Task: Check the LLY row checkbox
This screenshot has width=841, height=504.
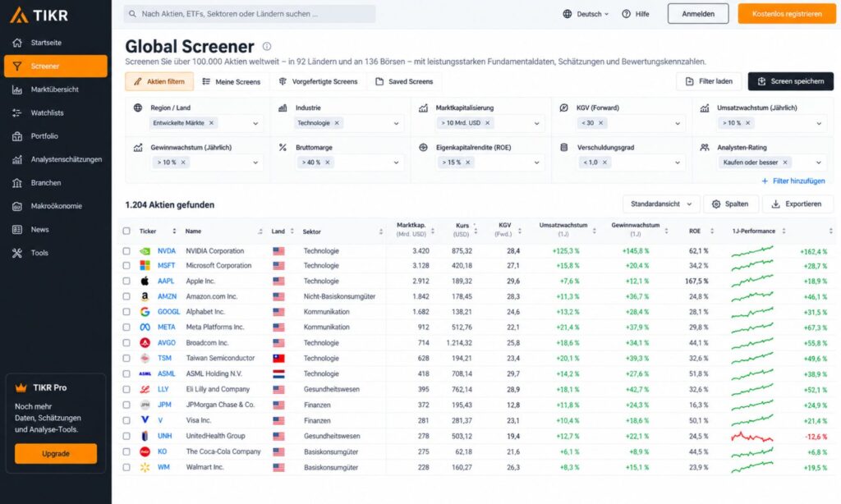Action: (126, 389)
